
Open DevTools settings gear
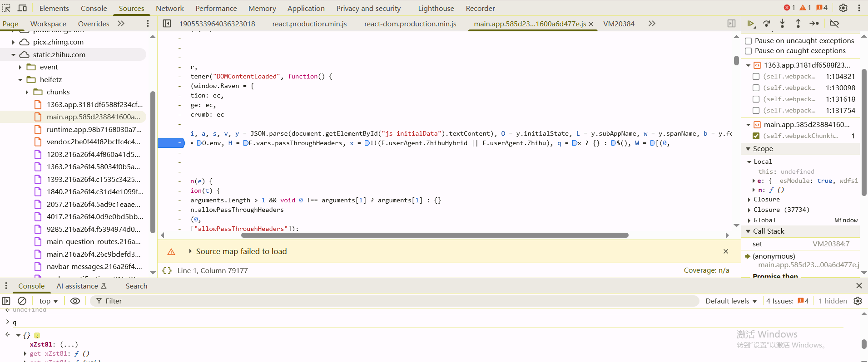coord(843,8)
